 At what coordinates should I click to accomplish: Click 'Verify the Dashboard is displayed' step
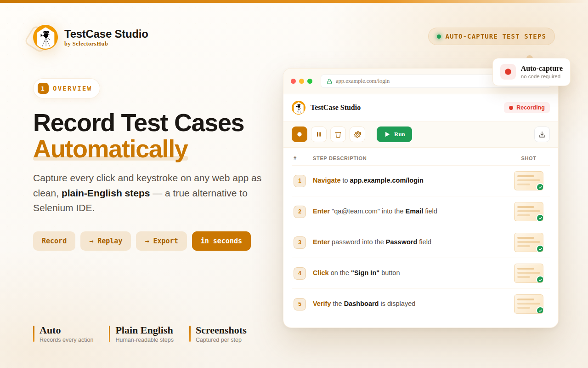(x=364, y=304)
